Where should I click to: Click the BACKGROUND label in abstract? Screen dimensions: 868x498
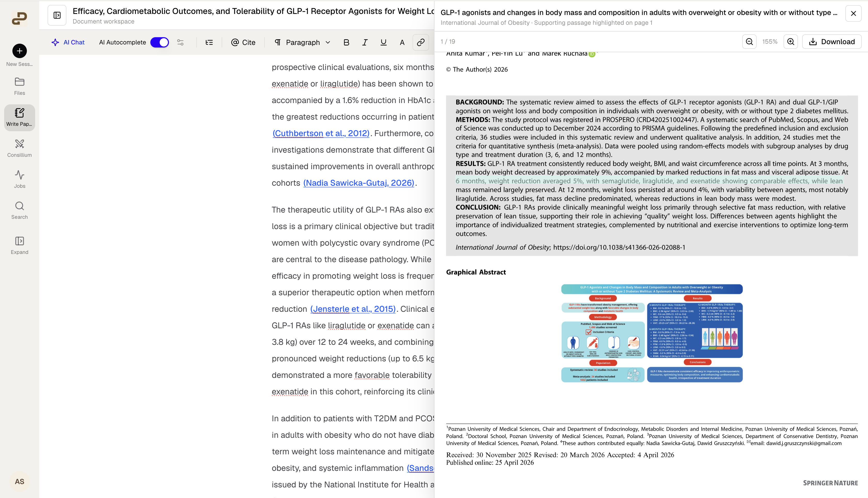pos(479,102)
